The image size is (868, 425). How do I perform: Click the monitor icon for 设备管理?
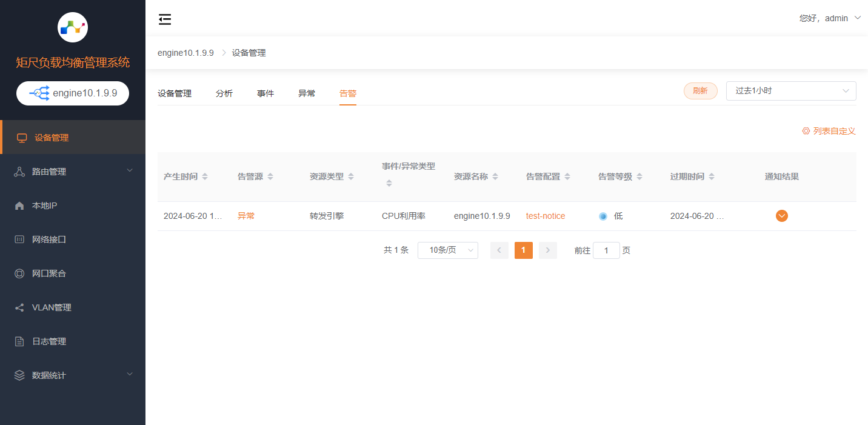(x=22, y=138)
